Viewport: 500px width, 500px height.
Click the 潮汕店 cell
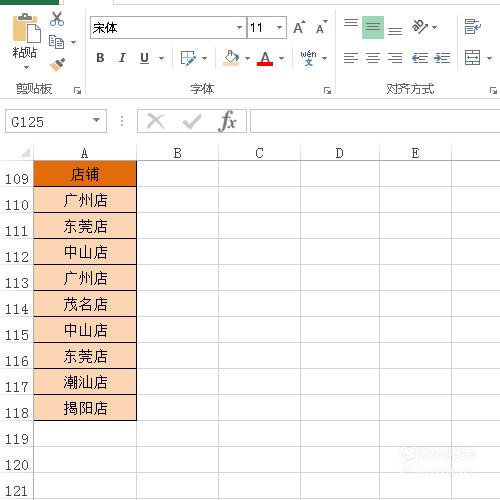pos(85,382)
